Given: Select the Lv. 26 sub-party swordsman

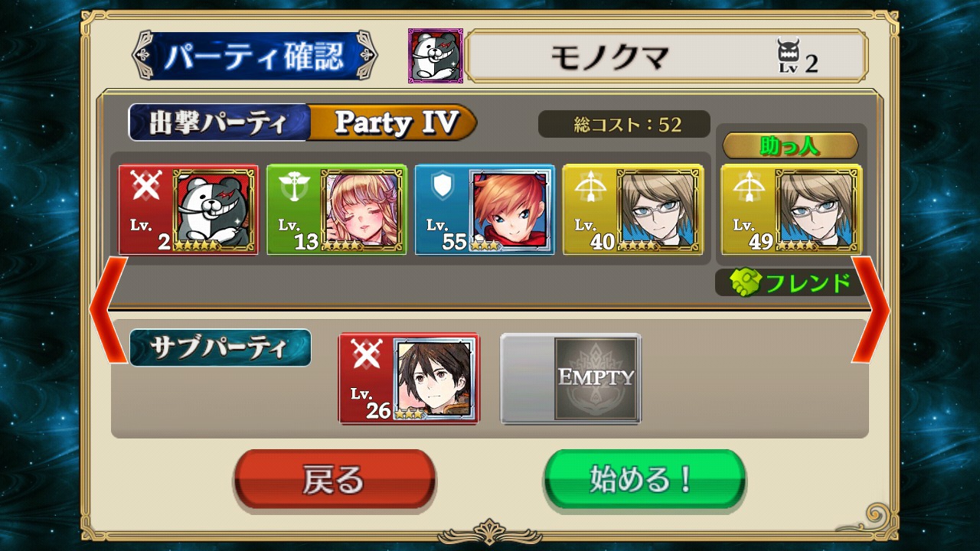Looking at the screenshot, I should (x=409, y=378).
